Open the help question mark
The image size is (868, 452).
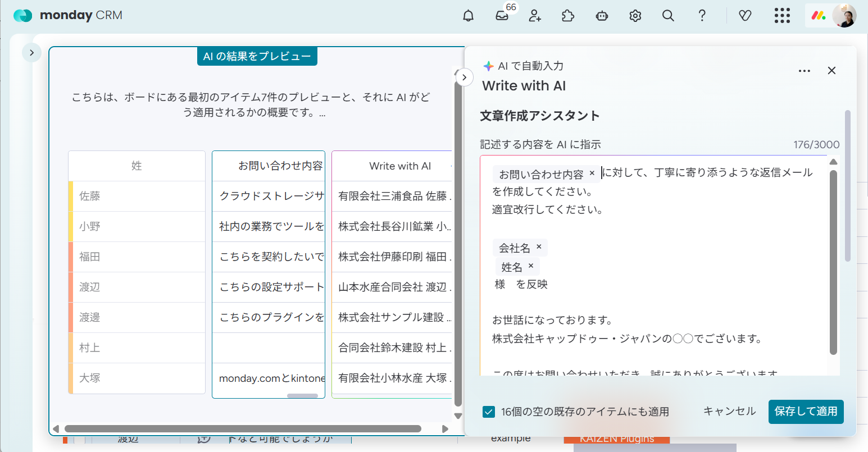[x=702, y=16]
